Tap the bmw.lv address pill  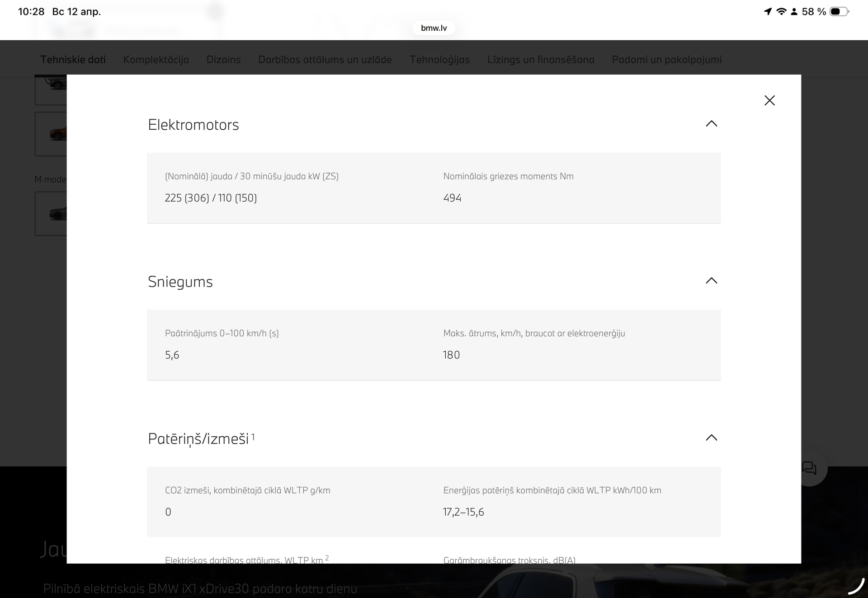(x=434, y=28)
